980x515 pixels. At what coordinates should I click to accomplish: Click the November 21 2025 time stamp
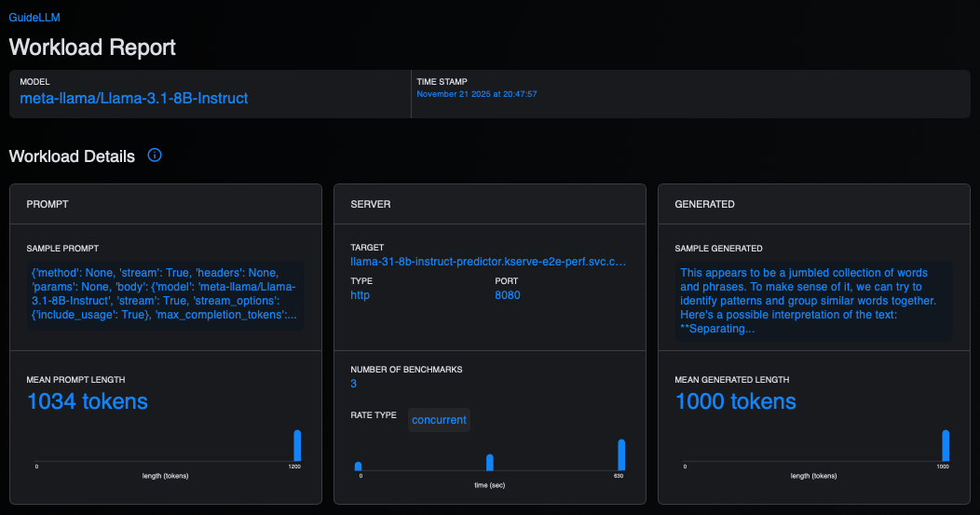point(476,94)
